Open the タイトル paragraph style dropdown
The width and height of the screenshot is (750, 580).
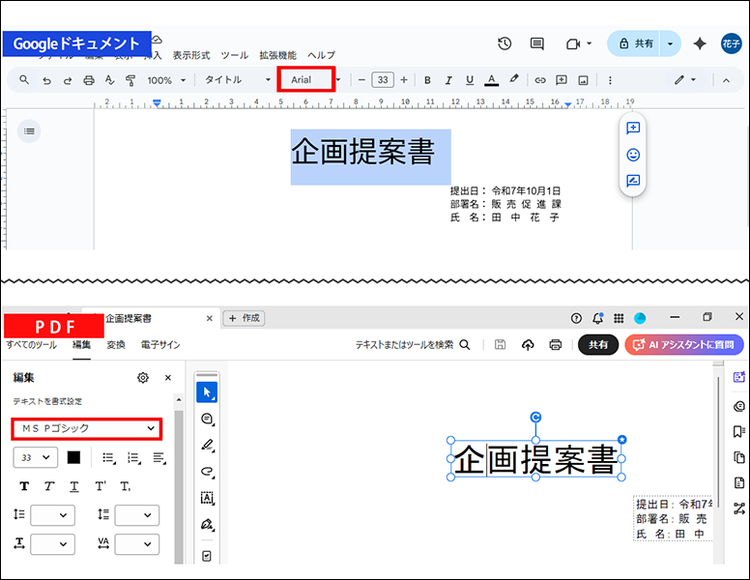(x=237, y=80)
